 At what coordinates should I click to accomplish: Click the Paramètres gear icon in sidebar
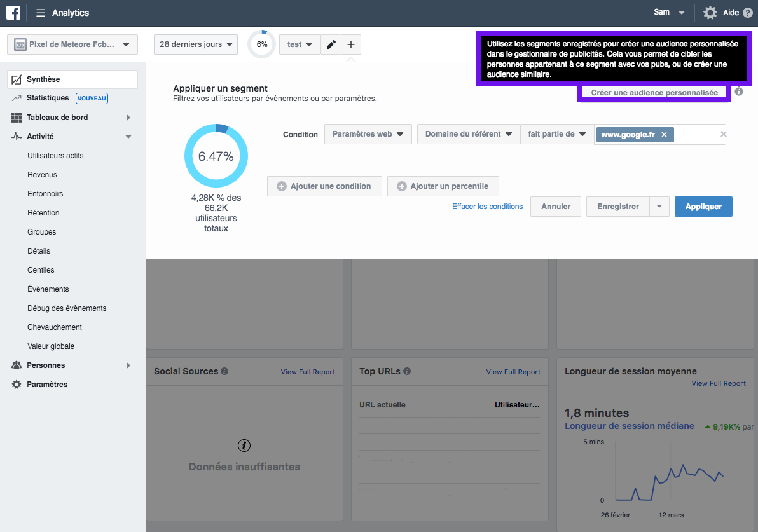coord(17,385)
